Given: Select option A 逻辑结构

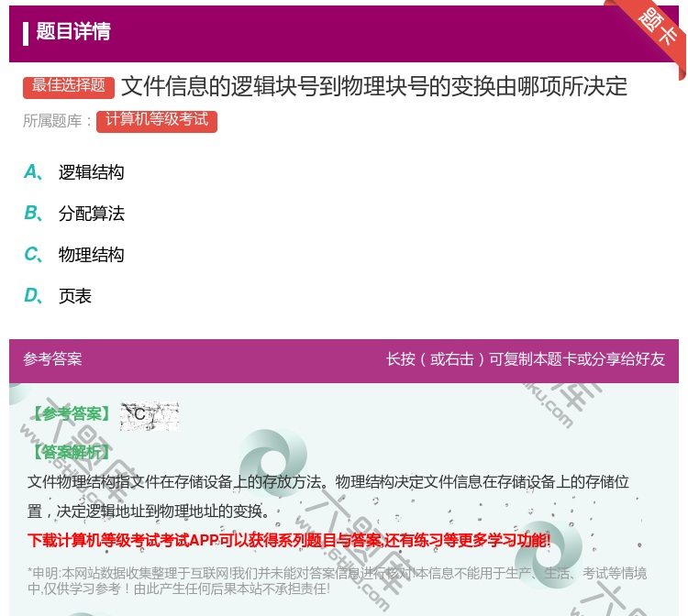Looking at the screenshot, I should pyautogui.click(x=73, y=171).
